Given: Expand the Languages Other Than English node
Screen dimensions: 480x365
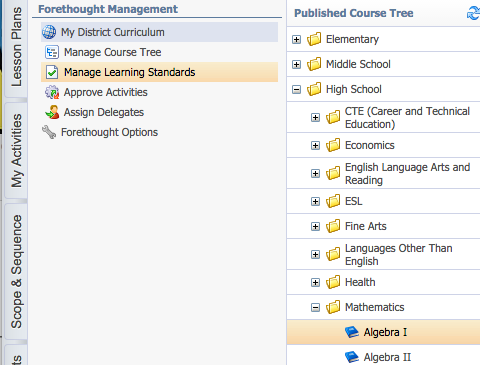Looking at the screenshot, I should [x=315, y=255].
